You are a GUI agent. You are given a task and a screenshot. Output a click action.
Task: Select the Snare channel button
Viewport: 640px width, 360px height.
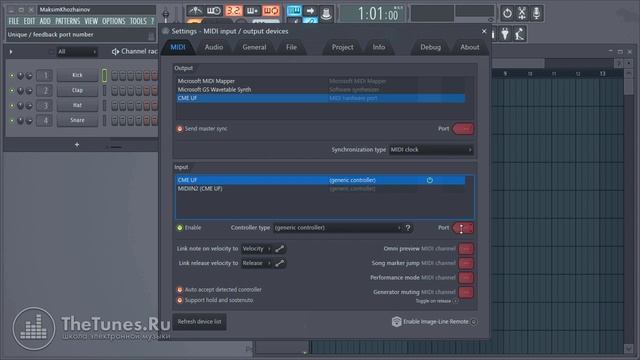click(x=77, y=120)
